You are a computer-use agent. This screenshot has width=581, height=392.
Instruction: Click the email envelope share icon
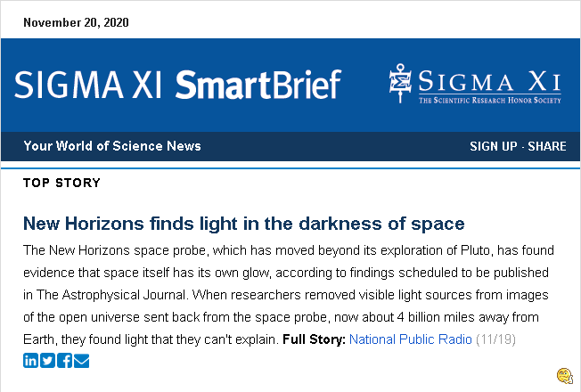click(x=82, y=360)
